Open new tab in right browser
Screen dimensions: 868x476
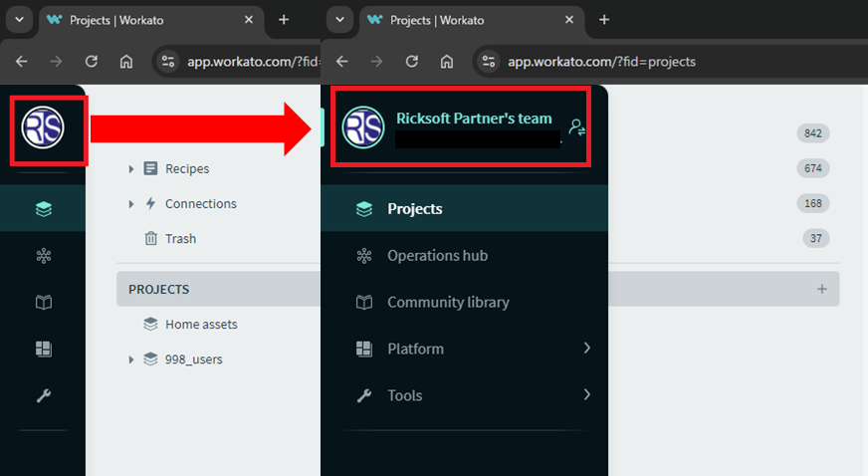coord(604,20)
